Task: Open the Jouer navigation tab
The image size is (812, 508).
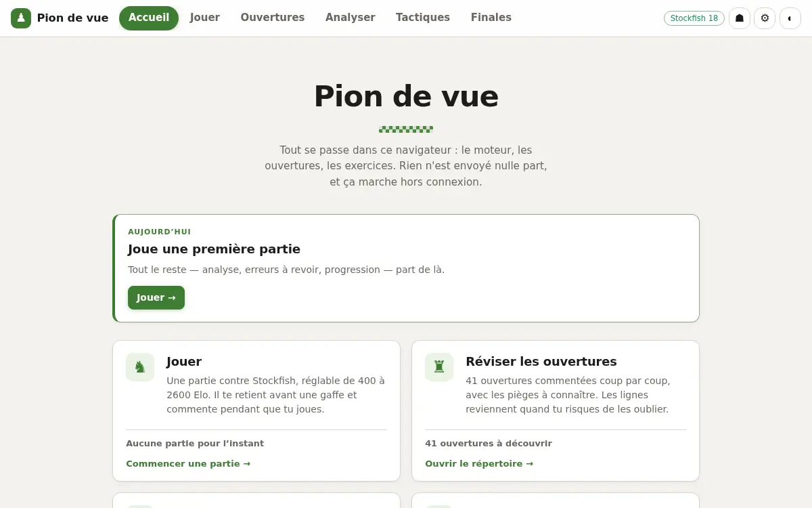Action: point(205,18)
